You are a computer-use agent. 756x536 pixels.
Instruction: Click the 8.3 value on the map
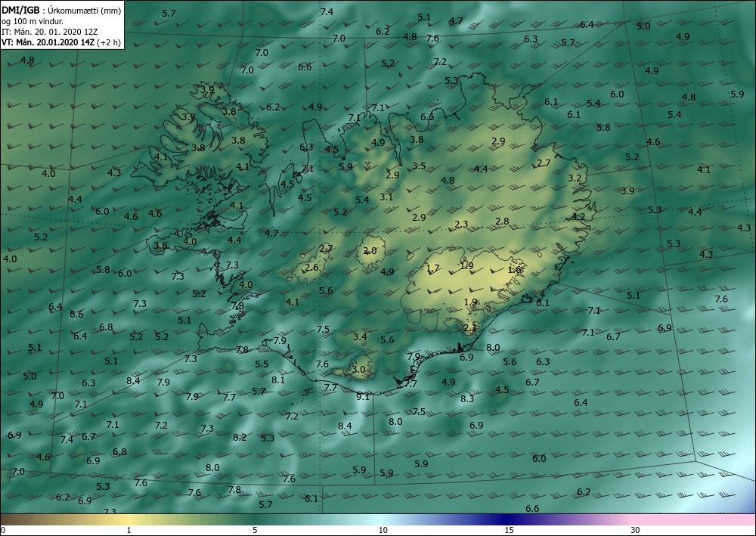click(467, 398)
